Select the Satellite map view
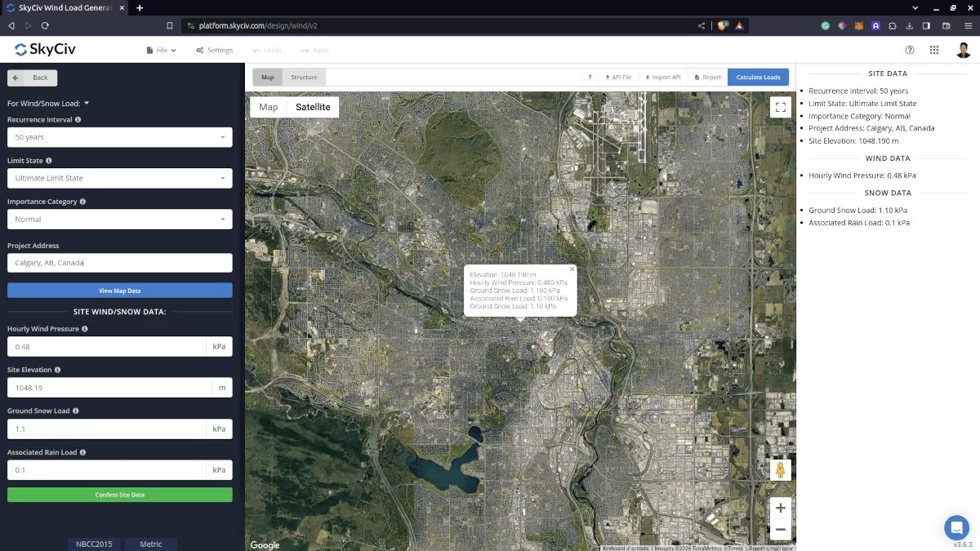Viewport: 980px width, 551px height. point(313,107)
